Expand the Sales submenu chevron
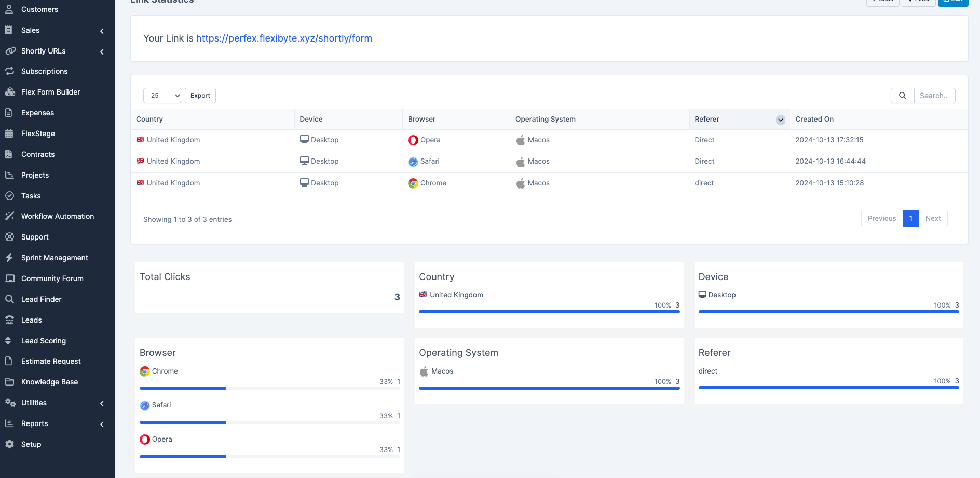Image resolution: width=980 pixels, height=478 pixels. click(102, 31)
